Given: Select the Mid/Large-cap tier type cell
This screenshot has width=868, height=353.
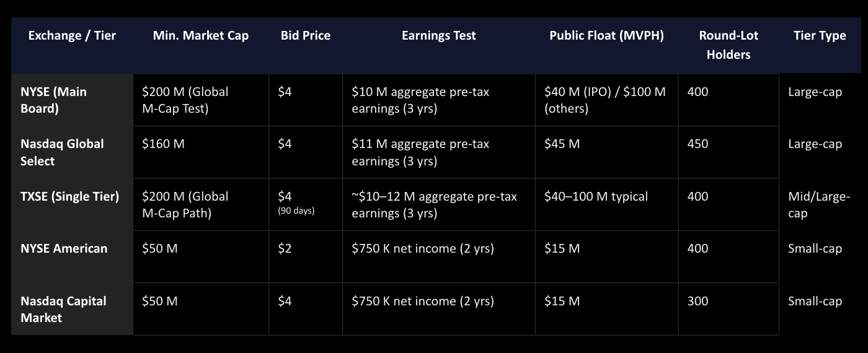Looking at the screenshot, I should pos(818,204).
